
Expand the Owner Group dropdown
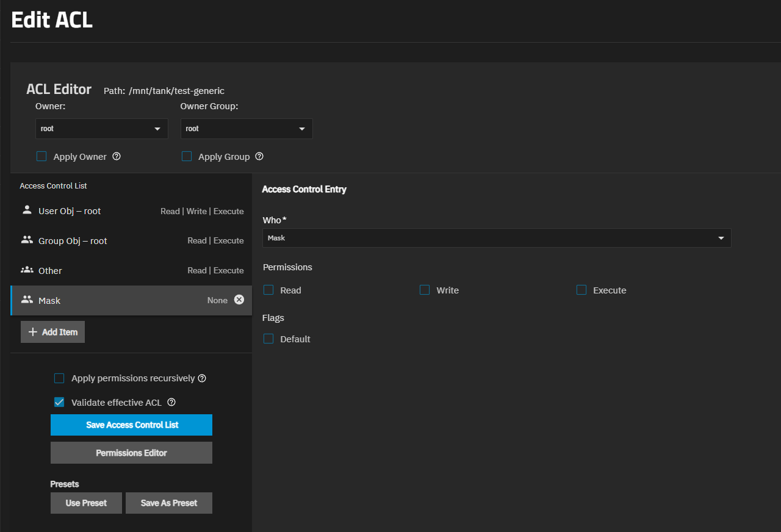(247, 129)
